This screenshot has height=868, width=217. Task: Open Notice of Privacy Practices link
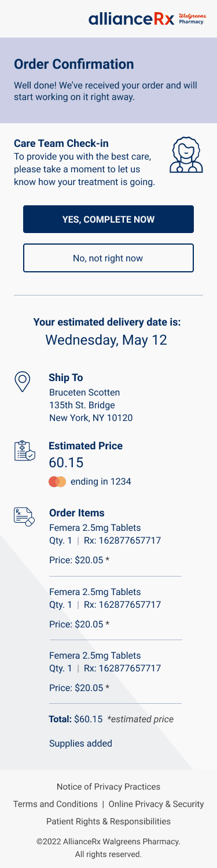click(x=108, y=786)
